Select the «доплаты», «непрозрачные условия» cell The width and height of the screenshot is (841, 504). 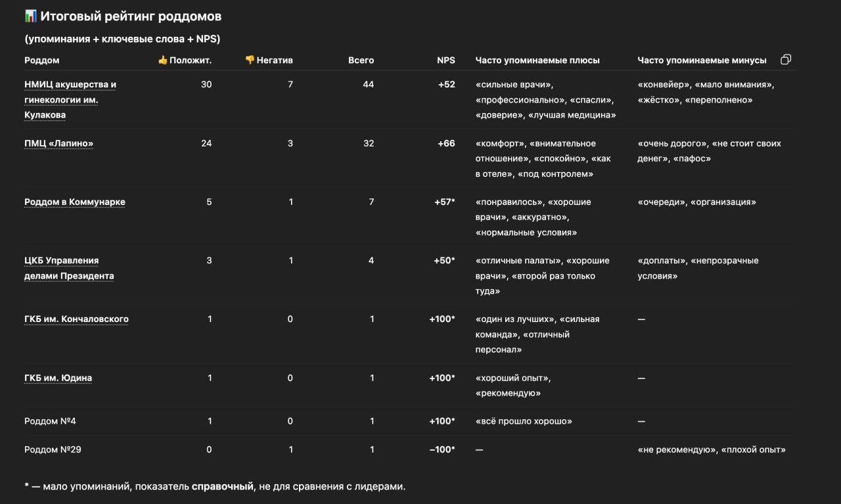point(698,268)
